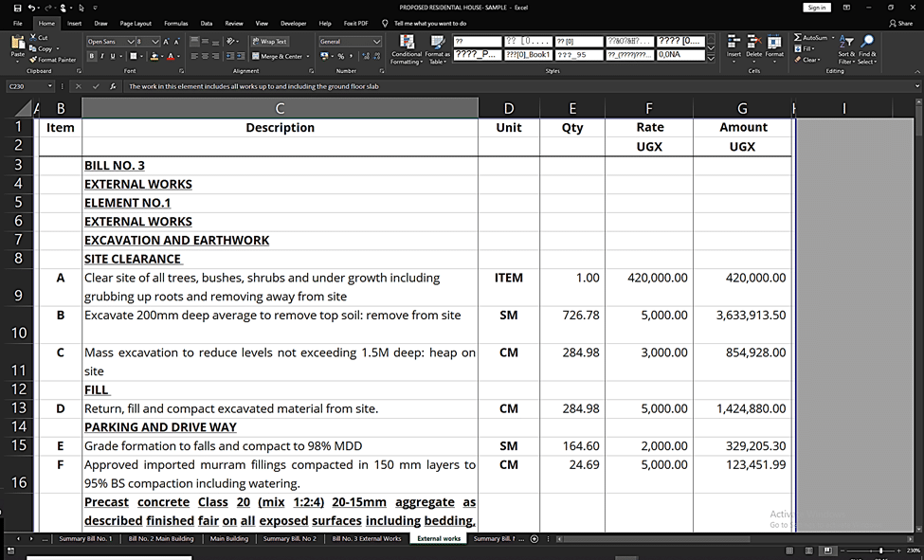Switch to Bill No. 3 External Works sheet
The width and height of the screenshot is (924, 560).
[x=367, y=539]
